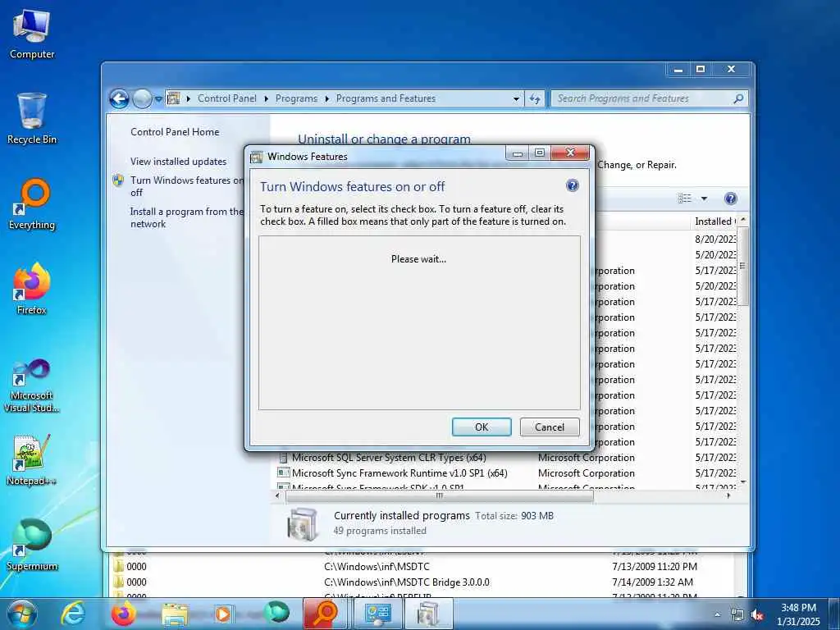Click the vertical scrollbar in program list

pos(742,267)
